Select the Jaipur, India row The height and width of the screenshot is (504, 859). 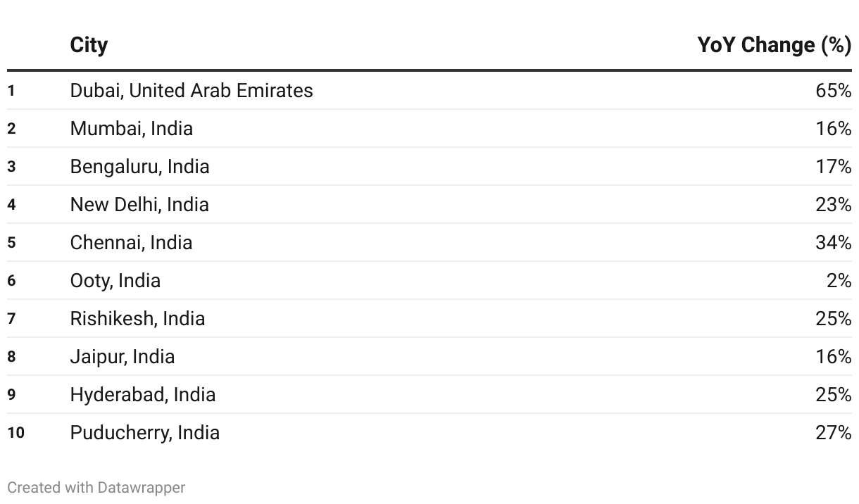(x=429, y=356)
